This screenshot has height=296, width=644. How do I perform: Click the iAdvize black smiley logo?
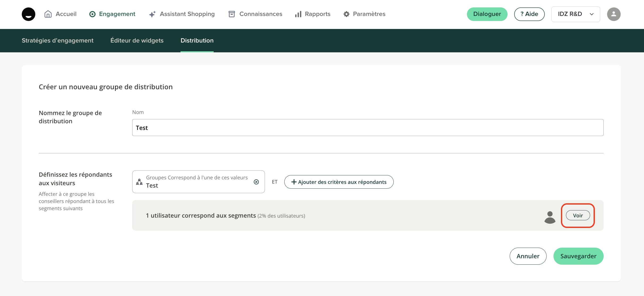click(28, 14)
